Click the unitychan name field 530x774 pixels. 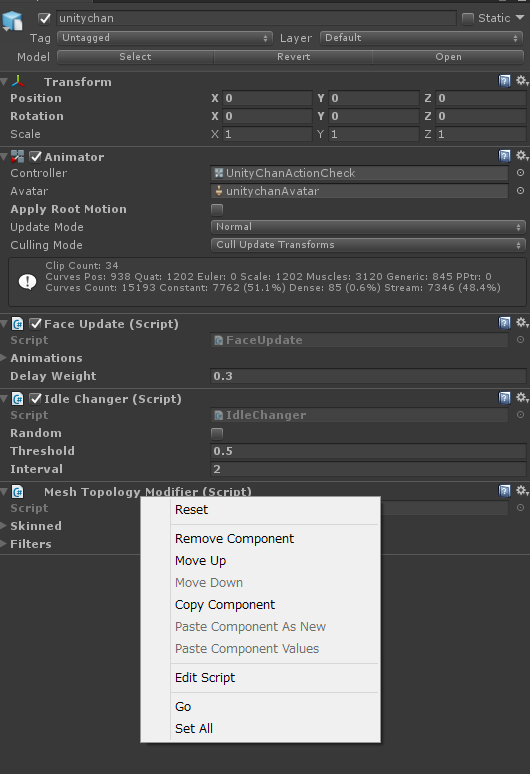(256, 18)
